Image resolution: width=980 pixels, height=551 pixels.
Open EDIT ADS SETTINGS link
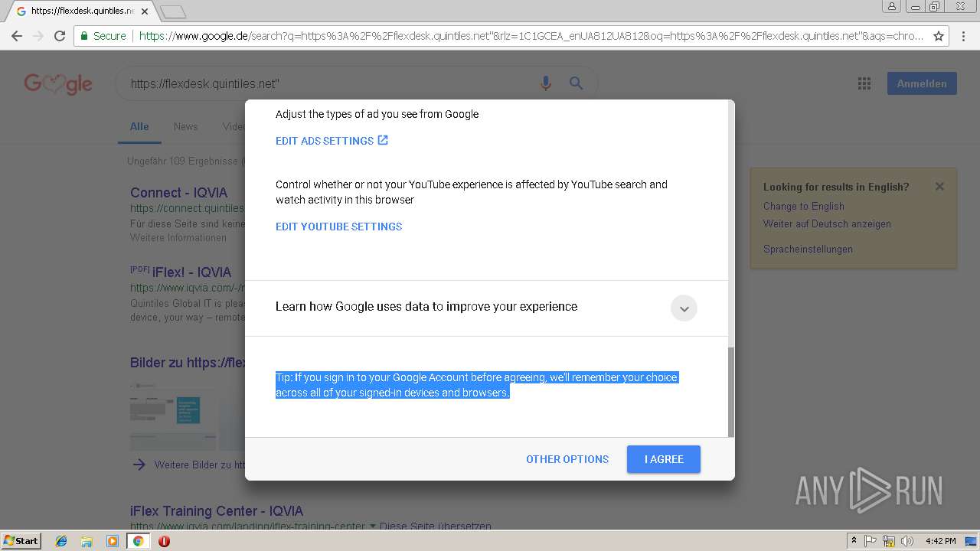click(x=332, y=141)
